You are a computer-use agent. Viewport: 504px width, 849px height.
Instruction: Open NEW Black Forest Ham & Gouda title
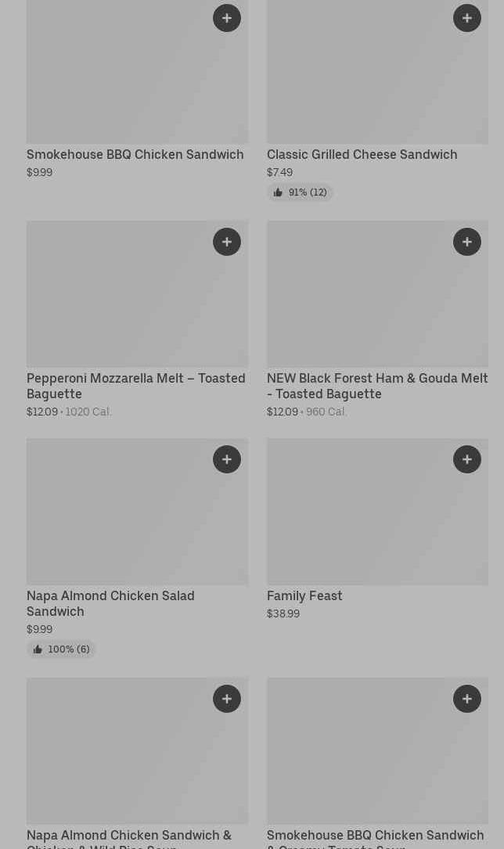click(376, 386)
